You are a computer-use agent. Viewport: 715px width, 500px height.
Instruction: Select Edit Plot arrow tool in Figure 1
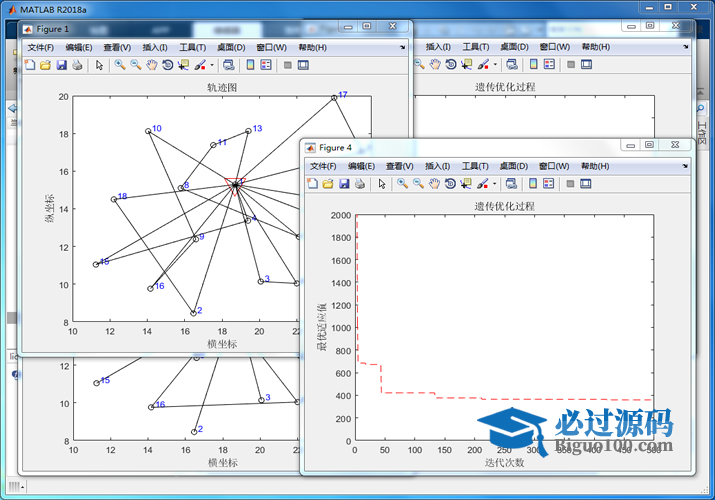coord(99,65)
